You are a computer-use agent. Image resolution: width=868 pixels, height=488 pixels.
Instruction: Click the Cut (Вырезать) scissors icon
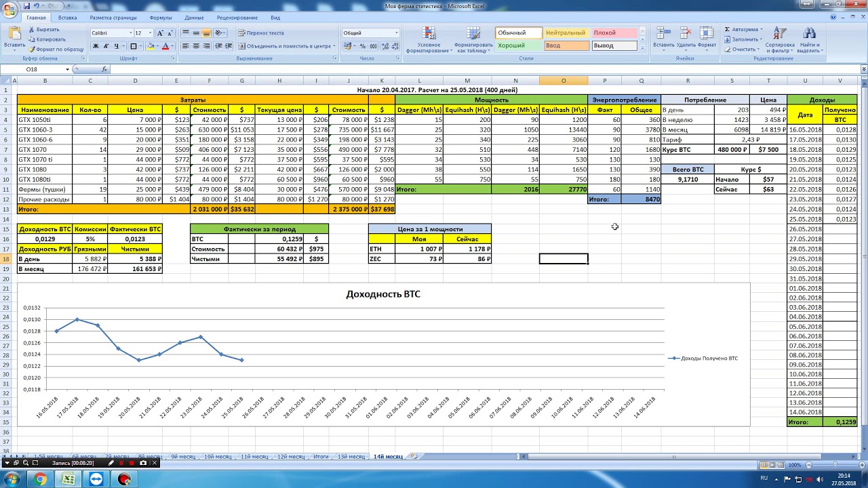31,30
